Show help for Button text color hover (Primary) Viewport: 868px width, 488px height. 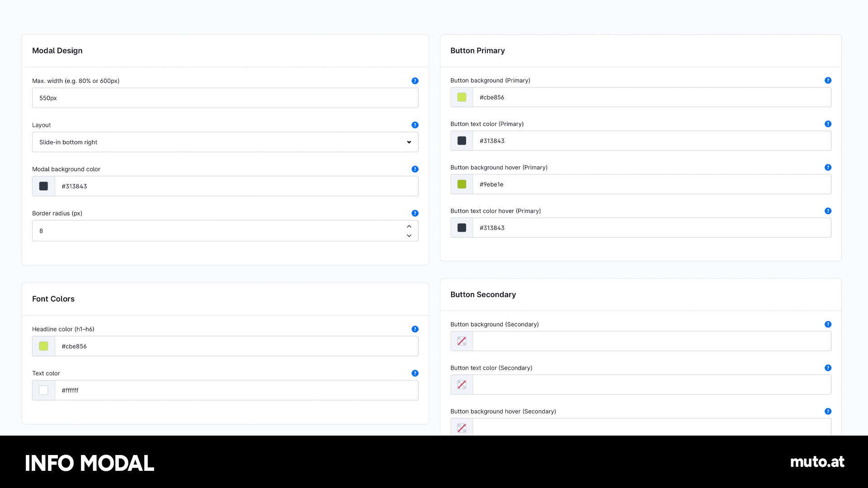click(828, 211)
